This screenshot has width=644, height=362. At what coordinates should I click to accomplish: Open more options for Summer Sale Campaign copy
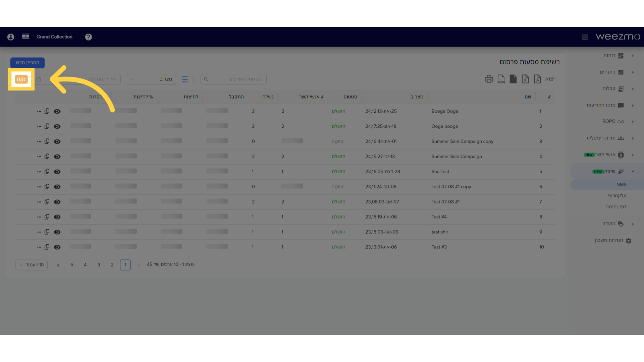pos(39,141)
